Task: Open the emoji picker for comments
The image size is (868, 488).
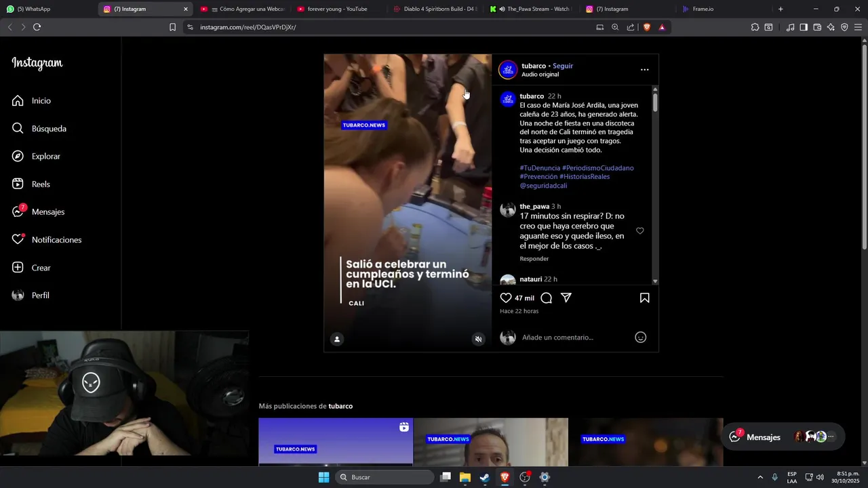Action: pyautogui.click(x=640, y=338)
